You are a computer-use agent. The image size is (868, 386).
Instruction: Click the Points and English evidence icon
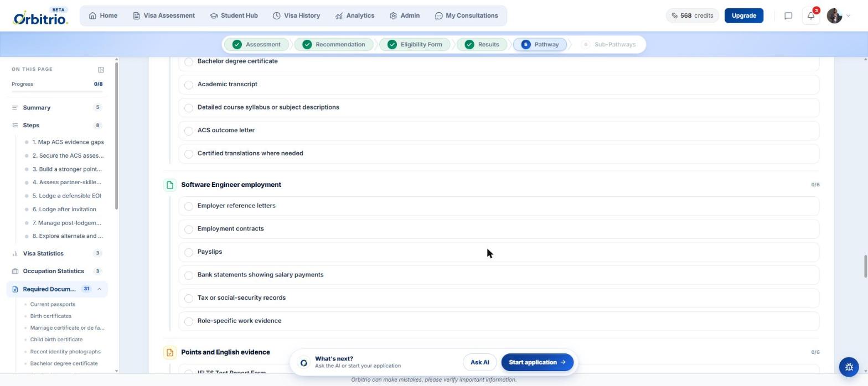pyautogui.click(x=170, y=352)
